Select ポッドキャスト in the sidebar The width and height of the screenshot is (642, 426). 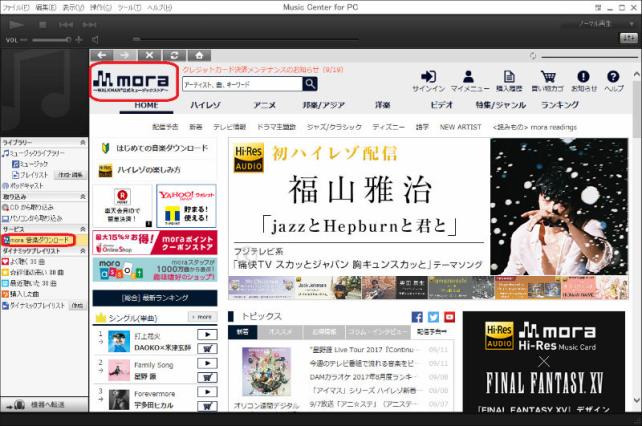point(23,186)
